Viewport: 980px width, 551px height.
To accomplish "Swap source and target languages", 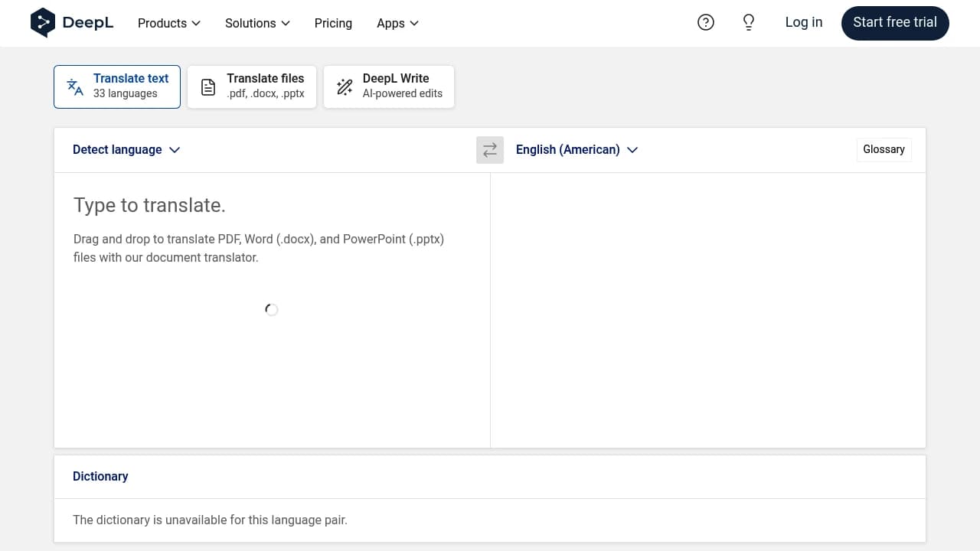I will 490,149.
